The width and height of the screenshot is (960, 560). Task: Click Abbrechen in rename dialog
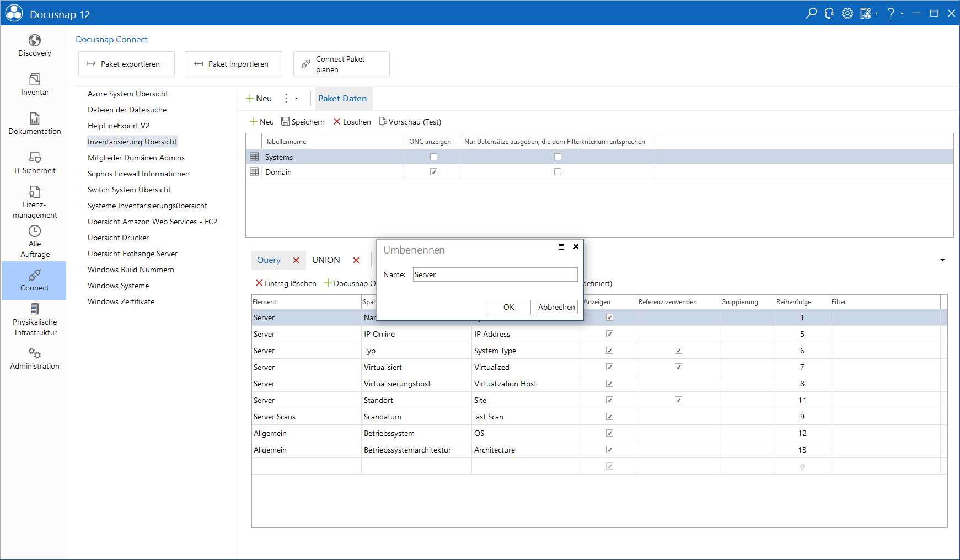tap(557, 307)
